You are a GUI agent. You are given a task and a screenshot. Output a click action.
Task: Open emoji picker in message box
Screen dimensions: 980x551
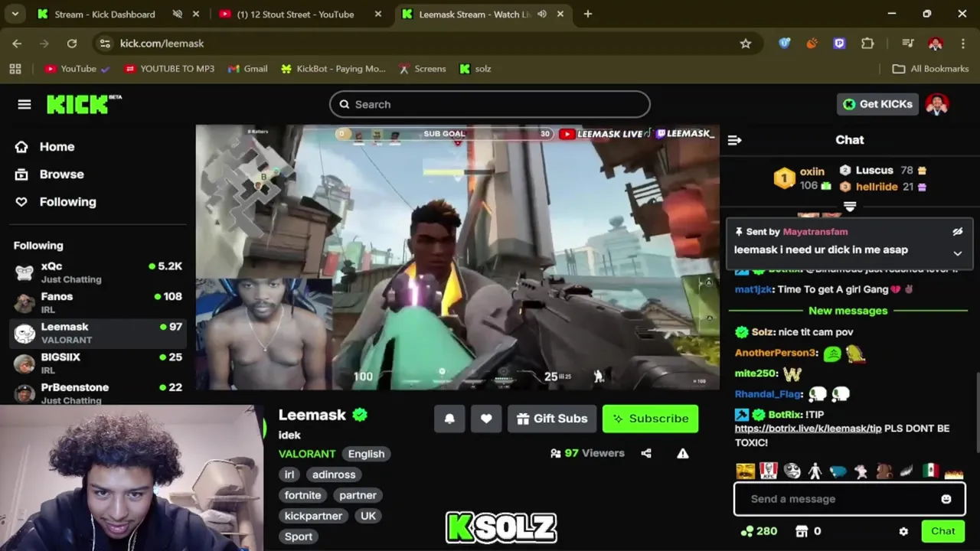click(946, 499)
